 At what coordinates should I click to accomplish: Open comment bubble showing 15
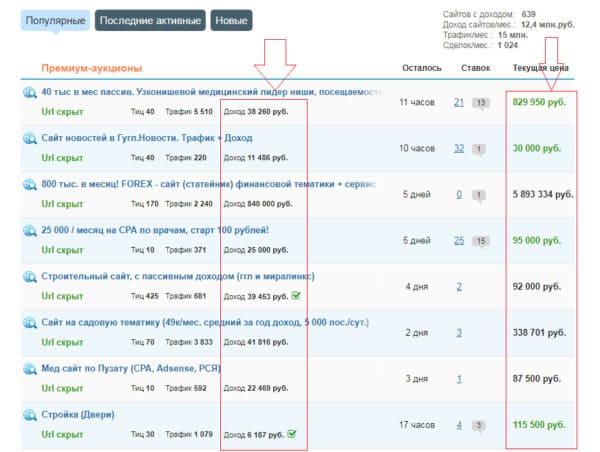(480, 241)
